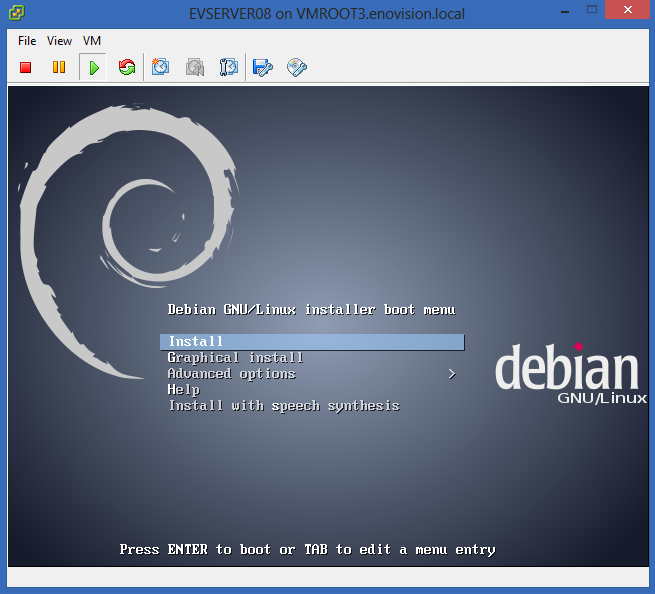The width and height of the screenshot is (655, 594).
Task: Take a snapshot of the virtual machine
Action: [x=160, y=67]
